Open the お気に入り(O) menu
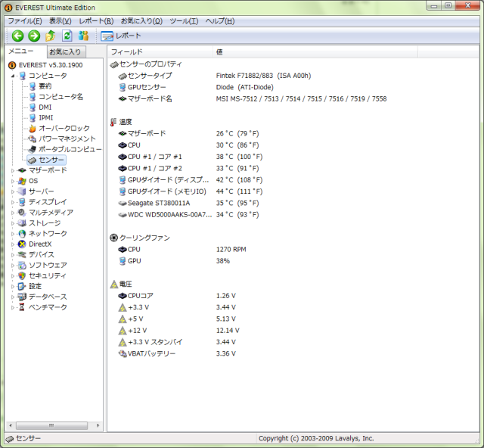Viewport: 484px width, 448px height. tap(141, 21)
